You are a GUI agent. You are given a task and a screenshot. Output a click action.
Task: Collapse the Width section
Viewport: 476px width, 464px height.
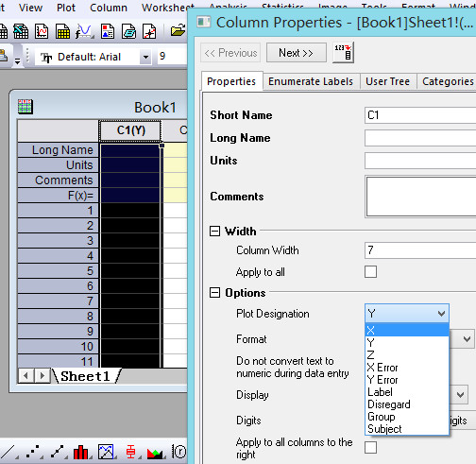tap(214, 232)
